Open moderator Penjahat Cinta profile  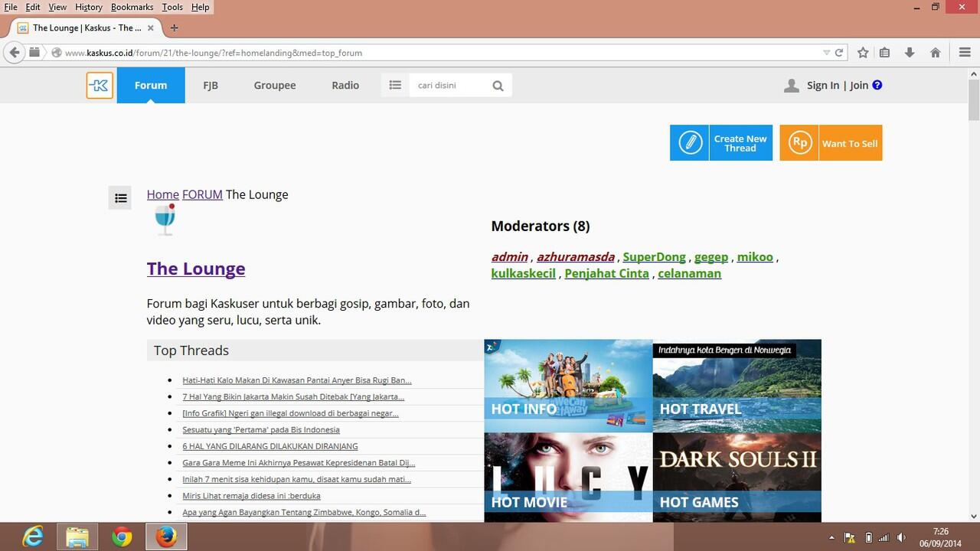[606, 273]
